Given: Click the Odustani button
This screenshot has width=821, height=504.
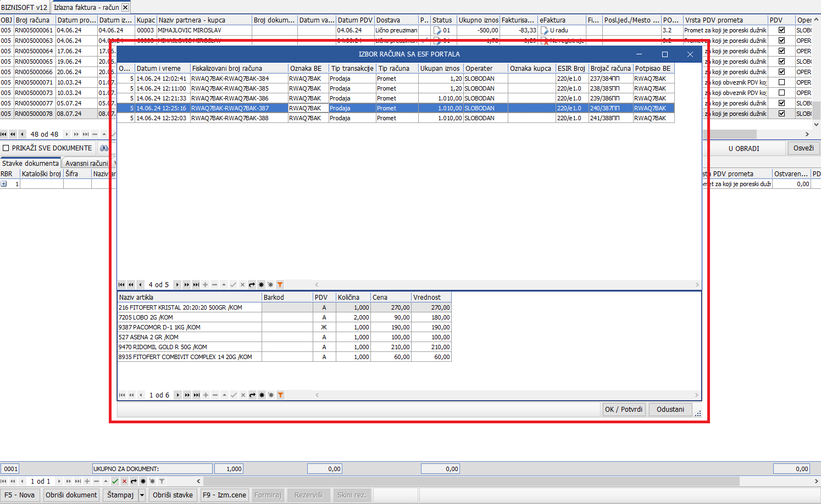Looking at the screenshot, I should click(670, 409).
